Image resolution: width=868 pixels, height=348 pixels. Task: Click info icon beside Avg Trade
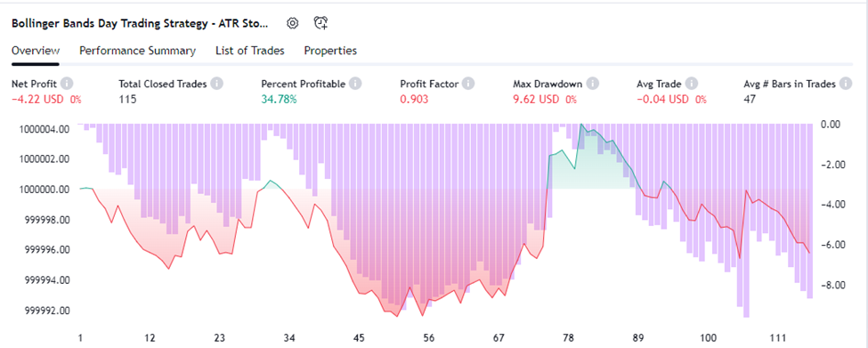(x=691, y=84)
